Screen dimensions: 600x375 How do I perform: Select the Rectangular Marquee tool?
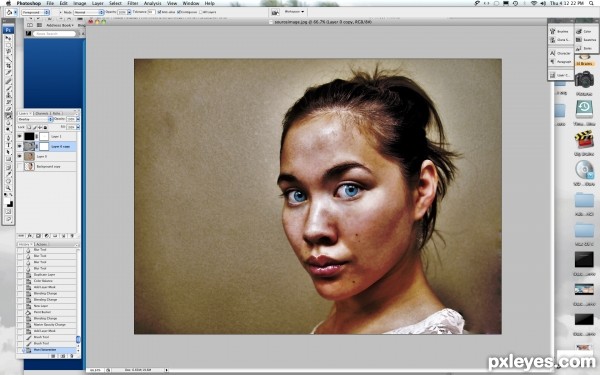point(8,44)
